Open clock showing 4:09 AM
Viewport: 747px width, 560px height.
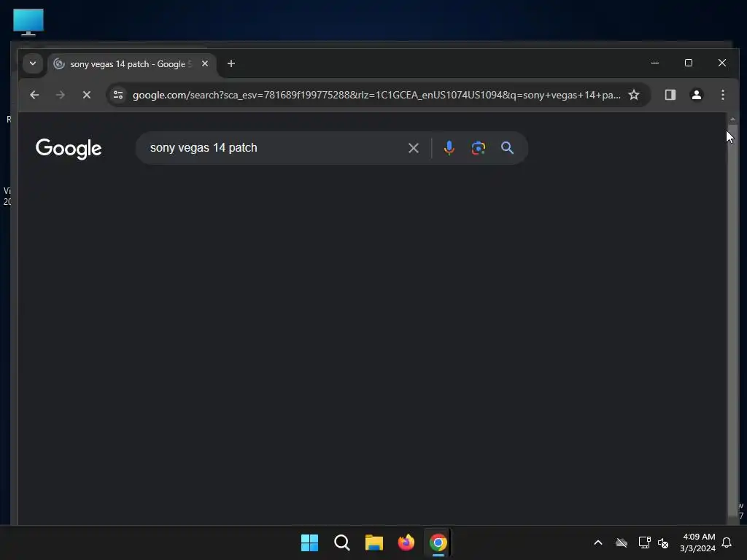(x=698, y=542)
